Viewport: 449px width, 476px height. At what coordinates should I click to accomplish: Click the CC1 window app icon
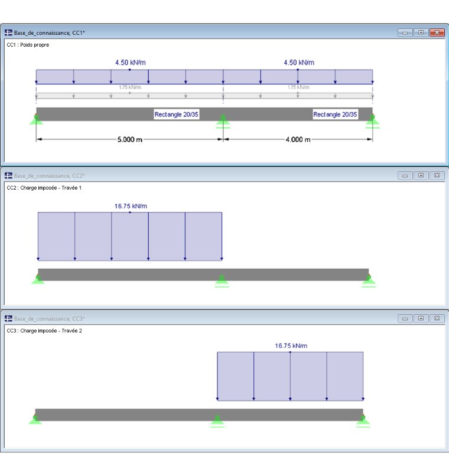(8, 32)
